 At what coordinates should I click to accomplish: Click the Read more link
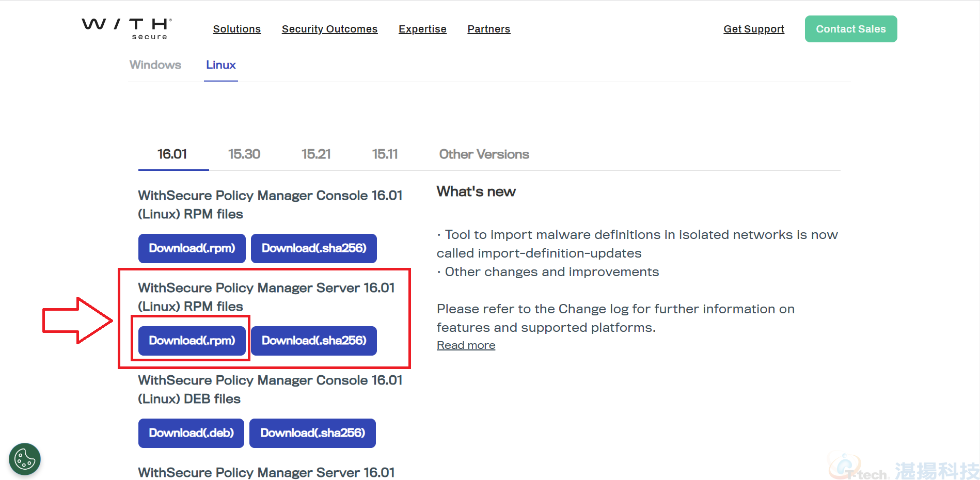click(466, 345)
